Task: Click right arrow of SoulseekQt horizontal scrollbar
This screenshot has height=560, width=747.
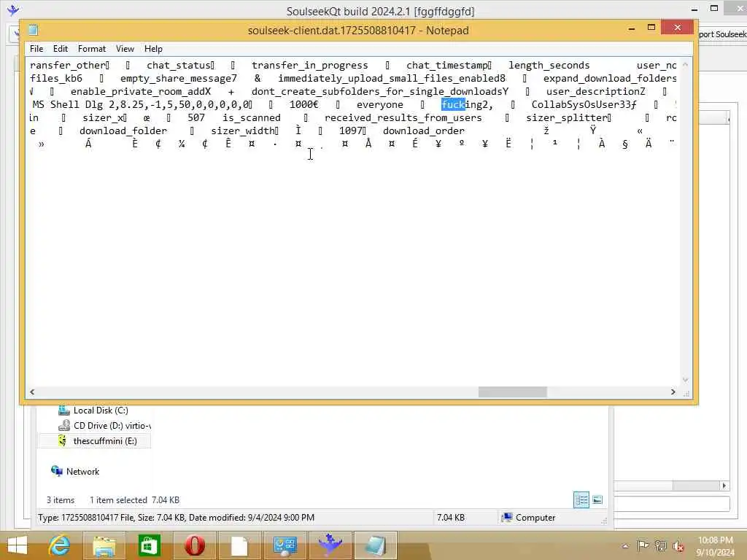Action: (724, 486)
